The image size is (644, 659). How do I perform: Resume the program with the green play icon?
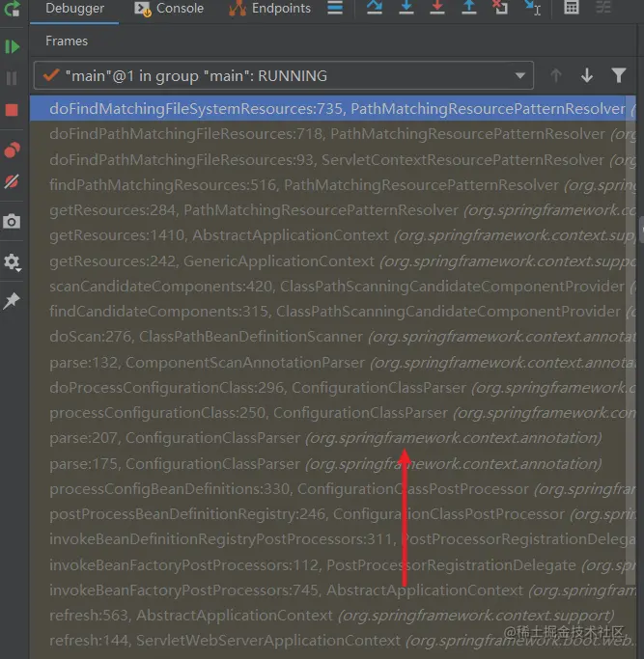click(12, 46)
